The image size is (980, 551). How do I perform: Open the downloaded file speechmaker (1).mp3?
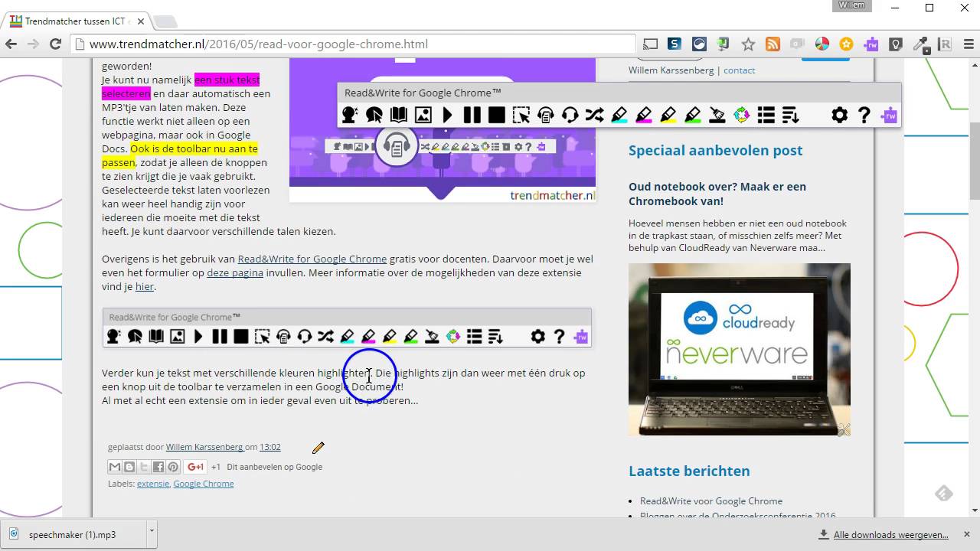73,534
